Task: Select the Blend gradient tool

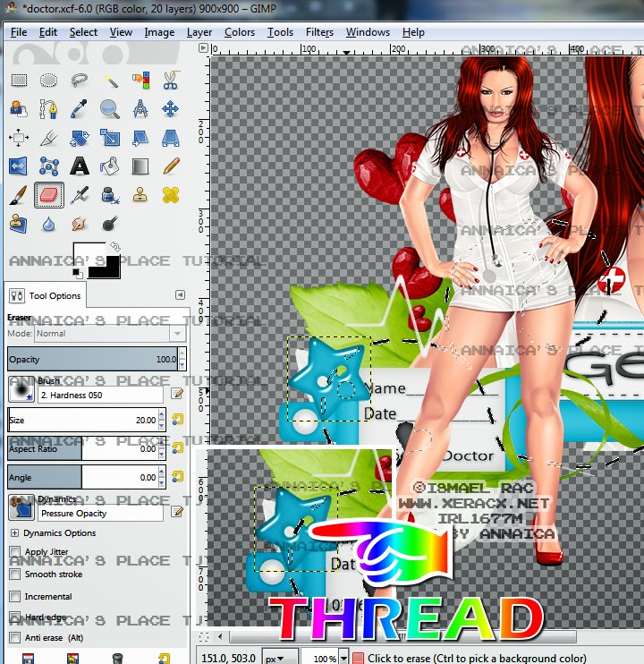Action: click(140, 166)
